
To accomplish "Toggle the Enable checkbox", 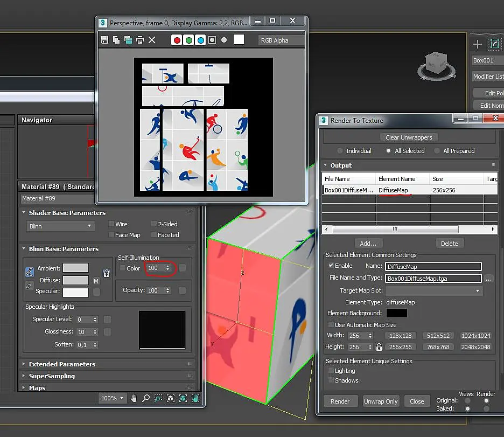I will (331, 266).
